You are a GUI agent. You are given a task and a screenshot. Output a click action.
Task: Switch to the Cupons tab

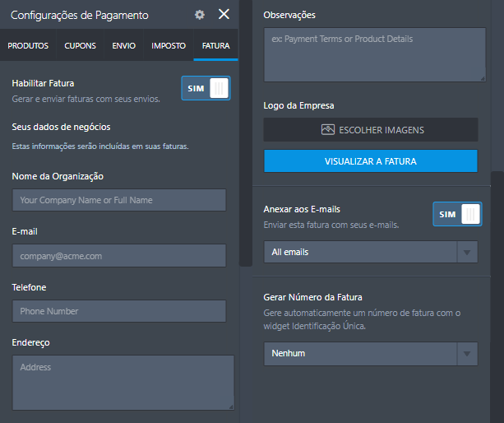pos(80,46)
